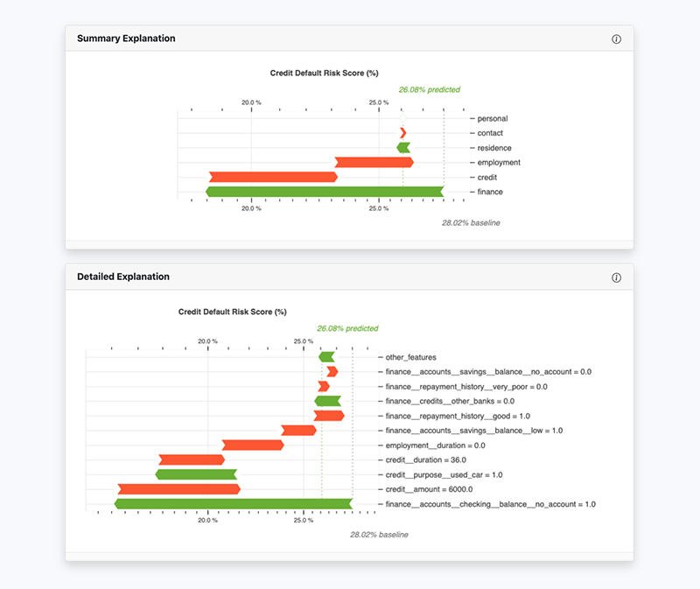Open the Detailed Explanation info icon
700x589 pixels.
(x=616, y=277)
